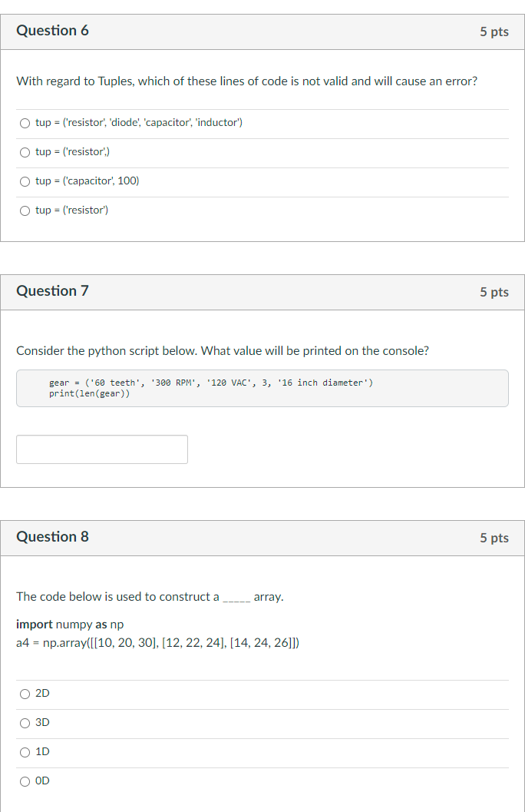Click the 5 pts label for Question 6
Viewport: 525px width, 812px height.
[494, 31]
